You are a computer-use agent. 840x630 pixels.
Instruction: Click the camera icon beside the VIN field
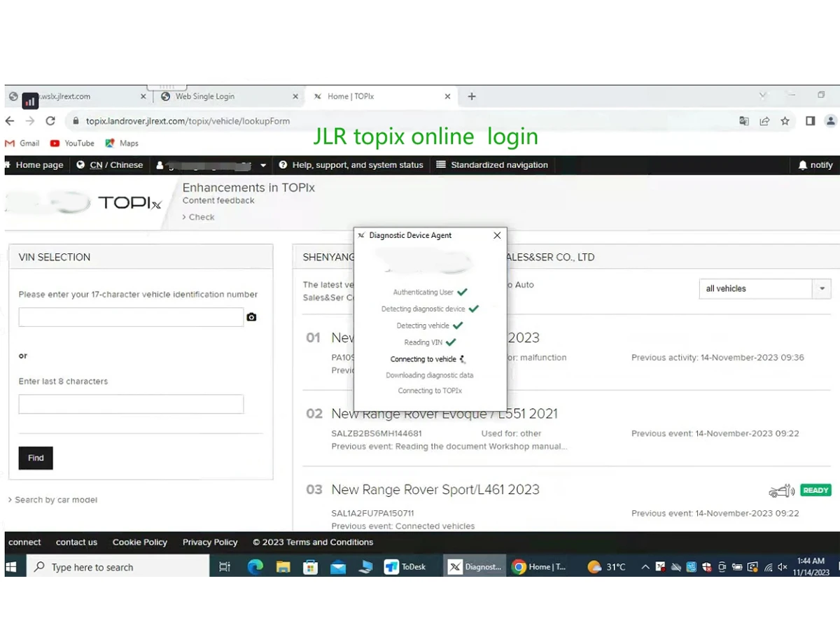(251, 317)
